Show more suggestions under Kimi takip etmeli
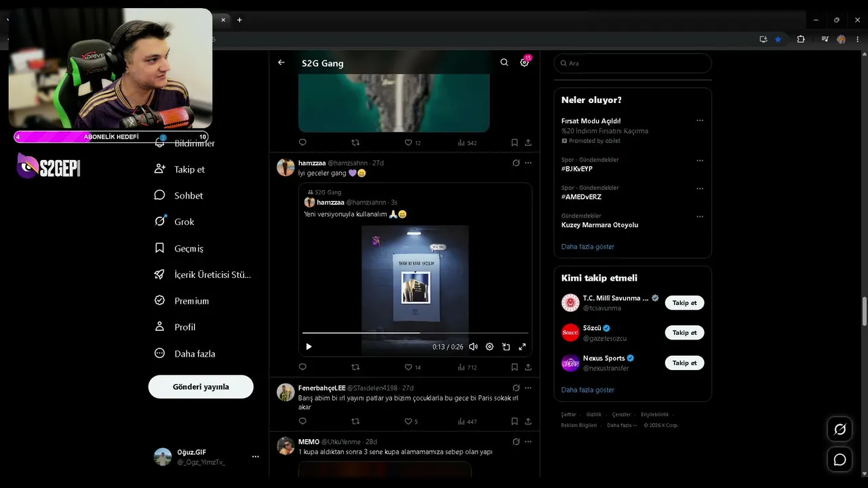This screenshot has height=488, width=868. [x=588, y=390]
